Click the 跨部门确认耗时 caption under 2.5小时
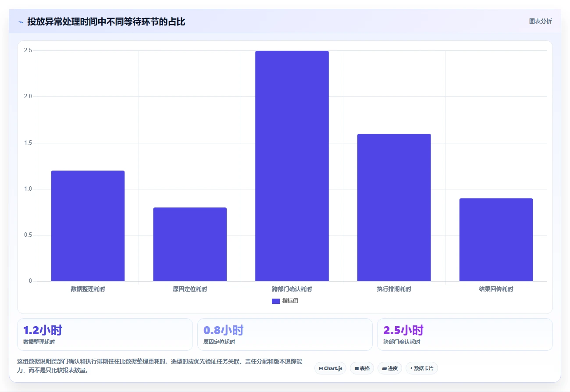 402,342
